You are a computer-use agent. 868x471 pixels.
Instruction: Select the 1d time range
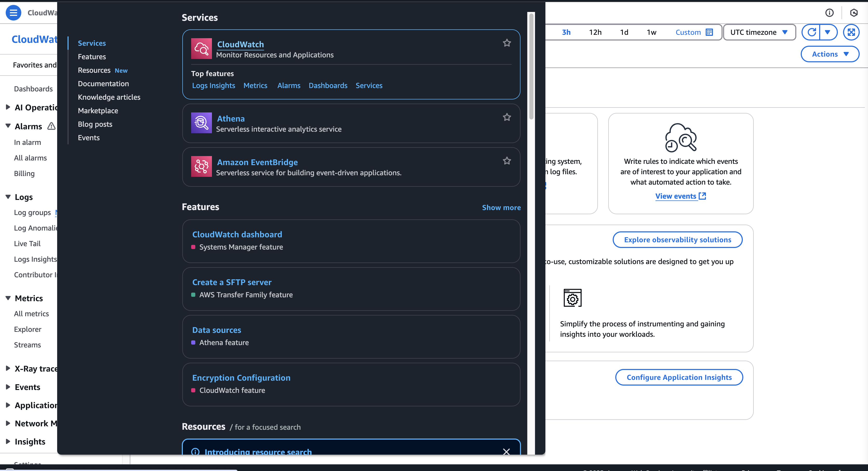[624, 32]
